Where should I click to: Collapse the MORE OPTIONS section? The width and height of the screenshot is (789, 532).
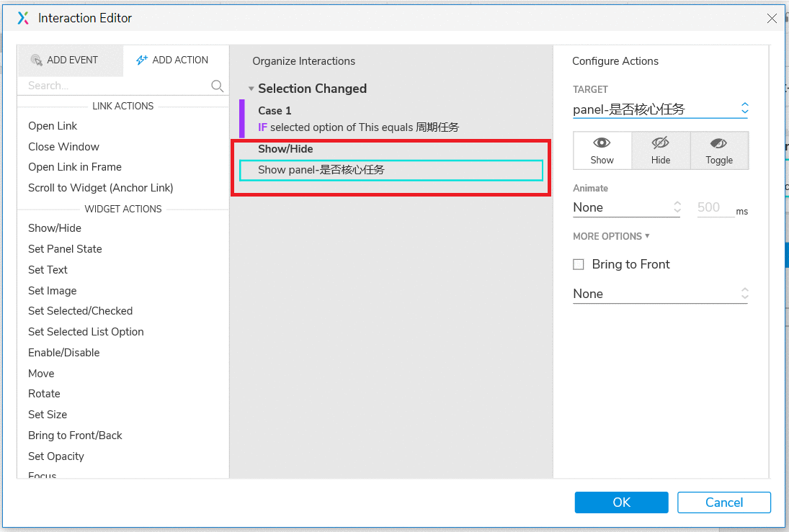(611, 236)
